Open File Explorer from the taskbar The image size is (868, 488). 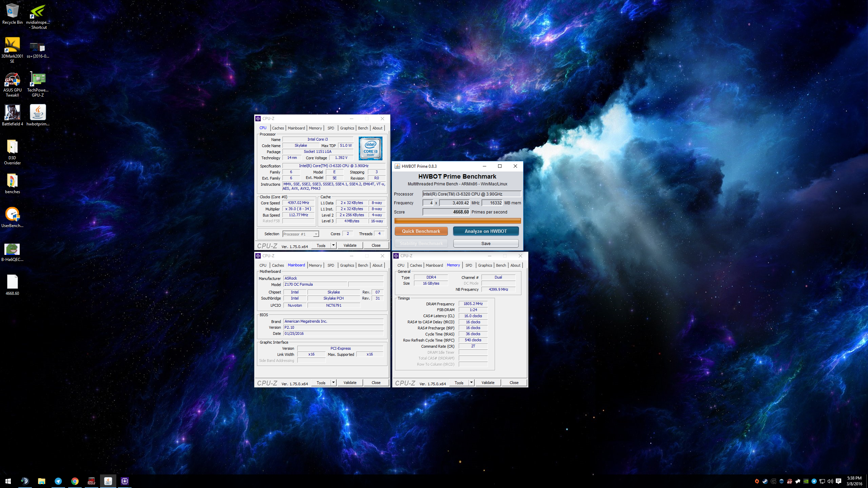[41, 481]
